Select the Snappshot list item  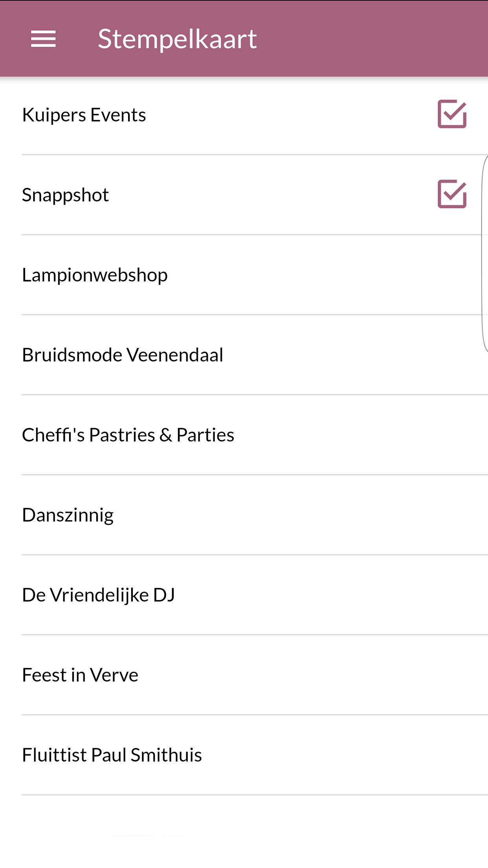coord(66,195)
